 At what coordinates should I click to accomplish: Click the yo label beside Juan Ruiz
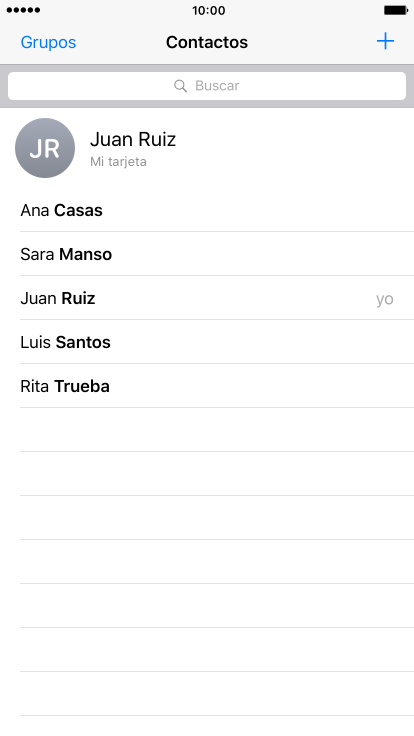click(384, 299)
